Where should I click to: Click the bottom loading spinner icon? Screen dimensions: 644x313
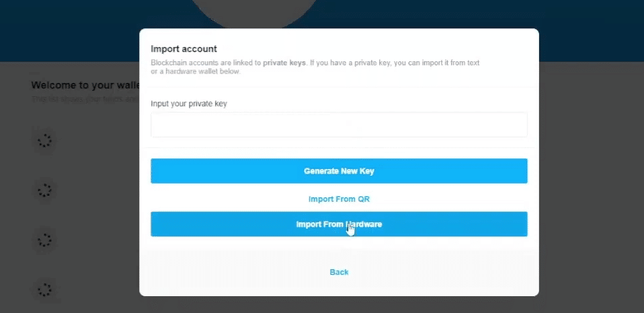click(45, 289)
